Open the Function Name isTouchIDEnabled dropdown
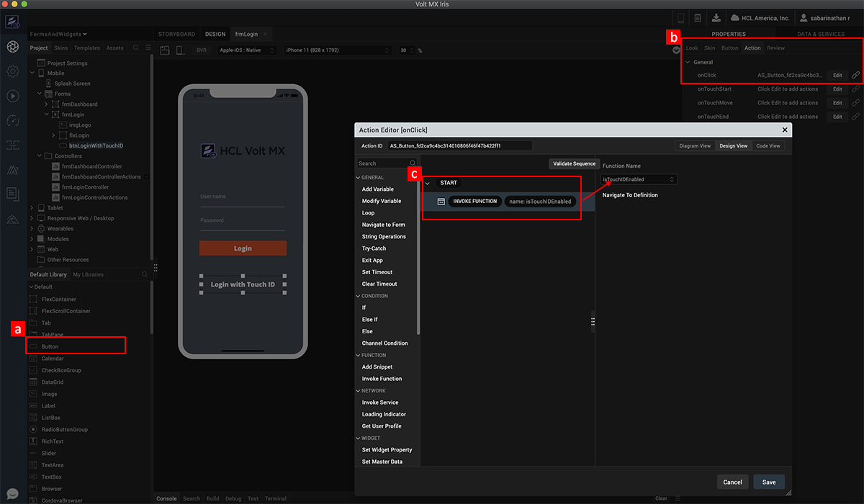Screen dimensions: 864x504 pos(639,179)
